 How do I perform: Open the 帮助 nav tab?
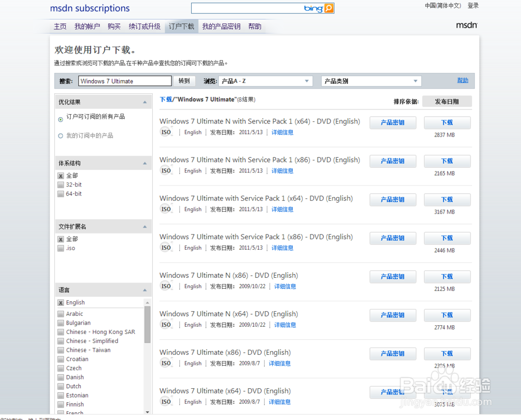255,26
